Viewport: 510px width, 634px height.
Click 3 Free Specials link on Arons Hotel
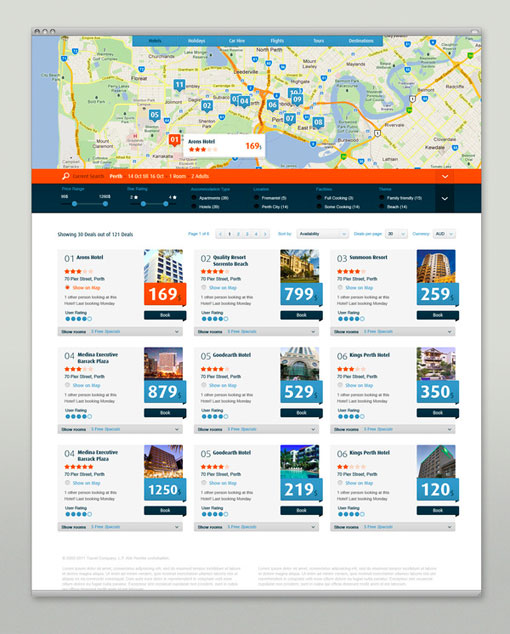click(x=106, y=332)
